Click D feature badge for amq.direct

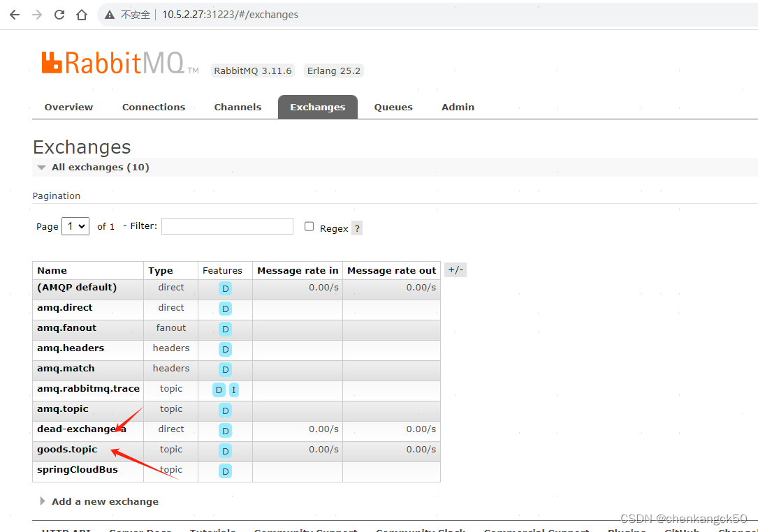[x=225, y=309]
